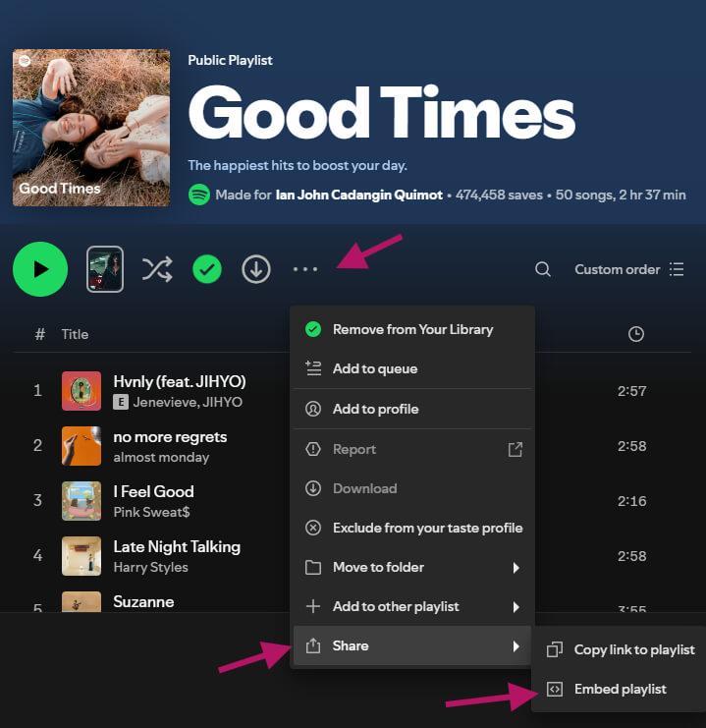The width and height of the screenshot is (706, 728).
Task: Choose Add to queue in context menu
Action: pos(412,368)
